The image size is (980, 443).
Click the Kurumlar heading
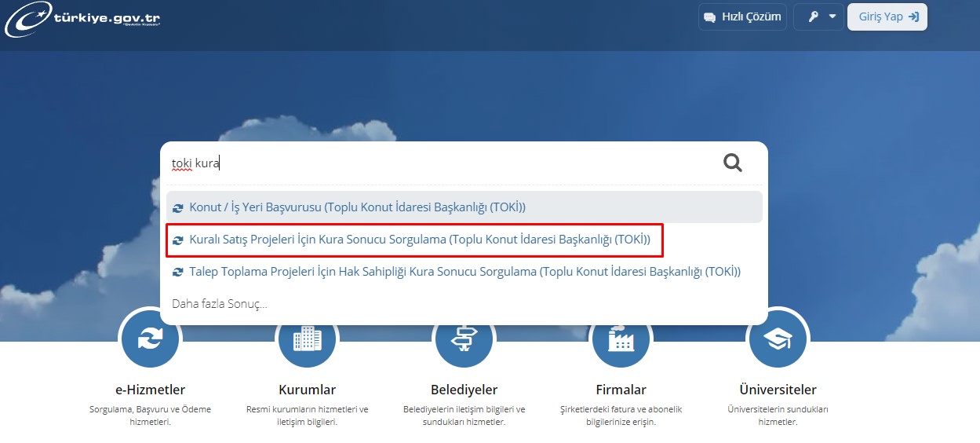(307, 390)
